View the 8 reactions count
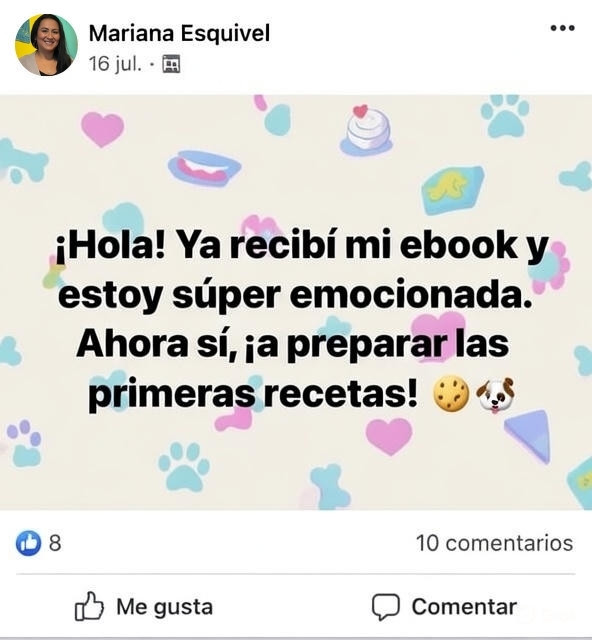Image resolution: width=592 pixels, height=640 pixels. [55, 543]
